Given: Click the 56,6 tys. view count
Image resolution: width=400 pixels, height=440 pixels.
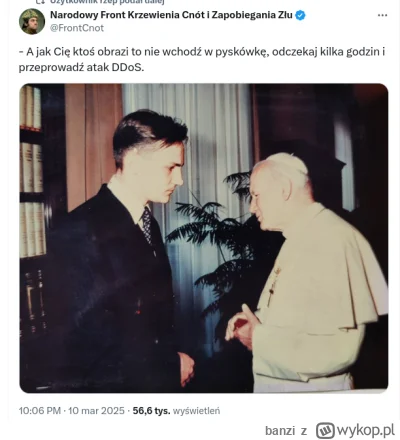Looking at the screenshot, I should [151, 411].
